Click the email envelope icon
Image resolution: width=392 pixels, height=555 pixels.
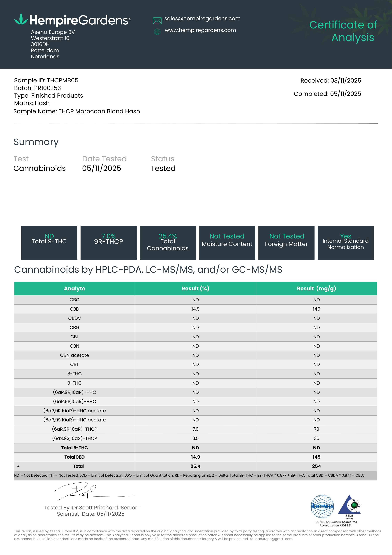[157, 21]
